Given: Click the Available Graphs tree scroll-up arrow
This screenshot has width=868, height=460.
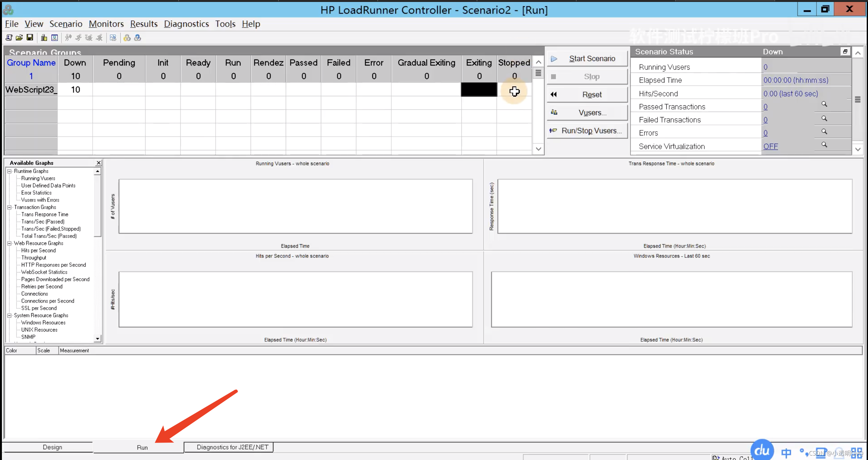Looking at the screenshot, I should [97, 171].
